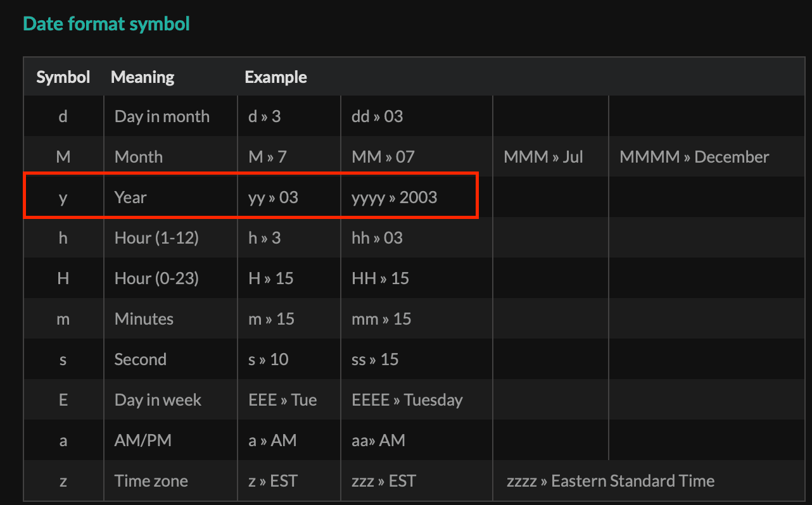Select the "yyyy » 2003" example cell
Image resolution: width=812 pixels, height=505 pixels.
coord(394,197)
